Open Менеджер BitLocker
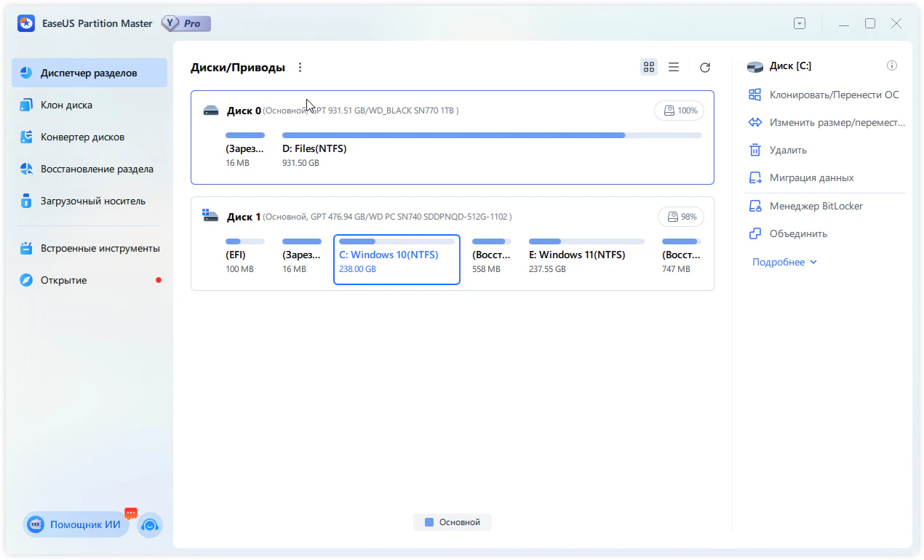This screenshot has height=560, width=924. (x=816, y=207)
